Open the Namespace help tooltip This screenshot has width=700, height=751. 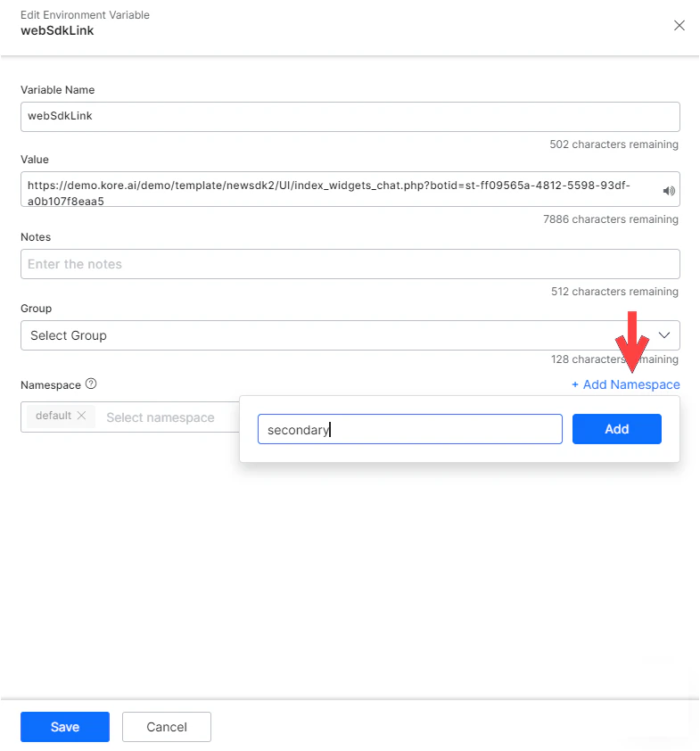[90, 384]
